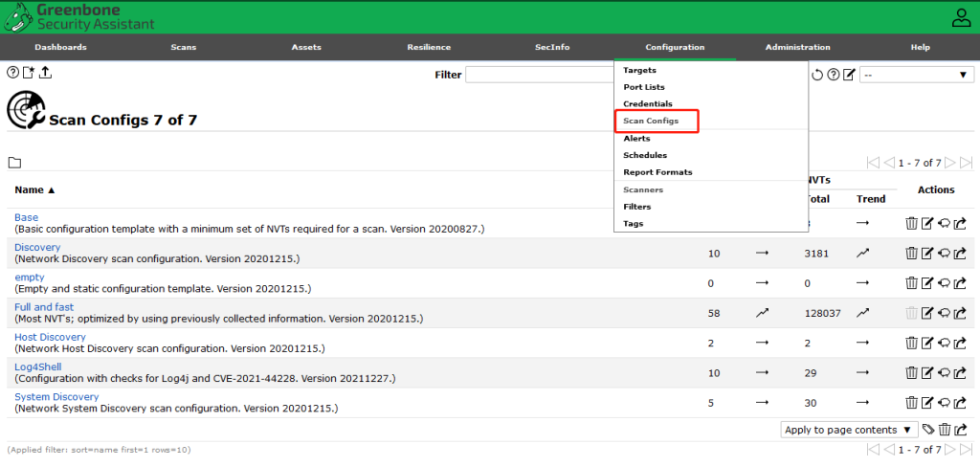Click the reset filter icon beside filter field
Screen dimensions: 980x467
tap(816, 75)
